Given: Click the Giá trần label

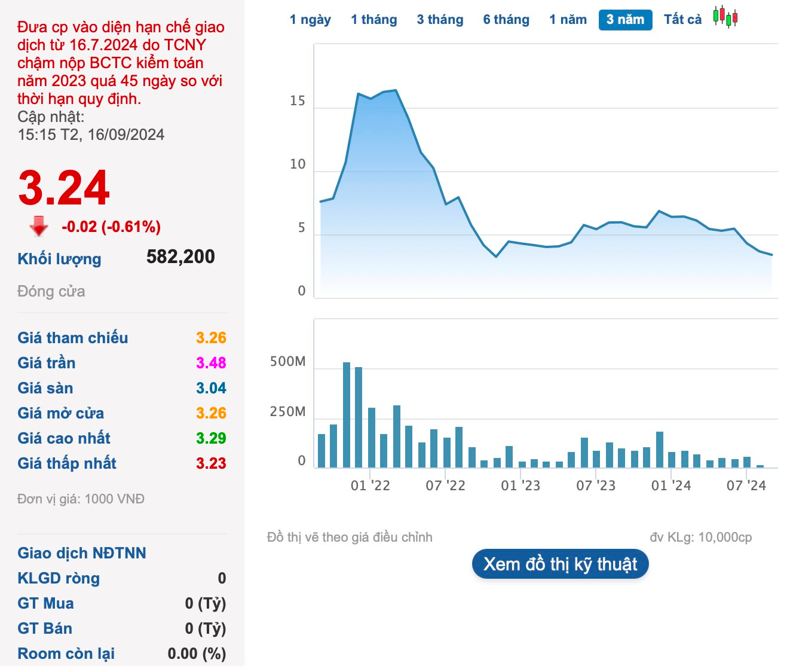Looking at the screenshot, I should [47, 363].
